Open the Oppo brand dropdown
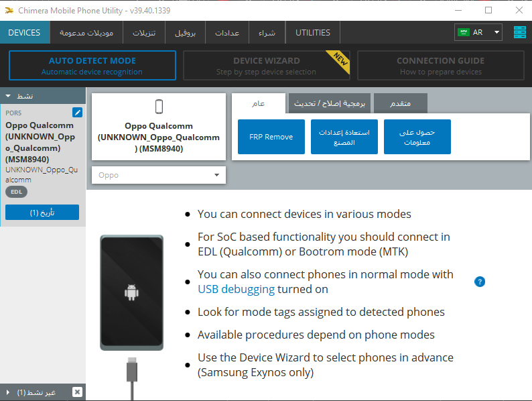Viewport: 532px width, 401px height. [x=159, y=175]
